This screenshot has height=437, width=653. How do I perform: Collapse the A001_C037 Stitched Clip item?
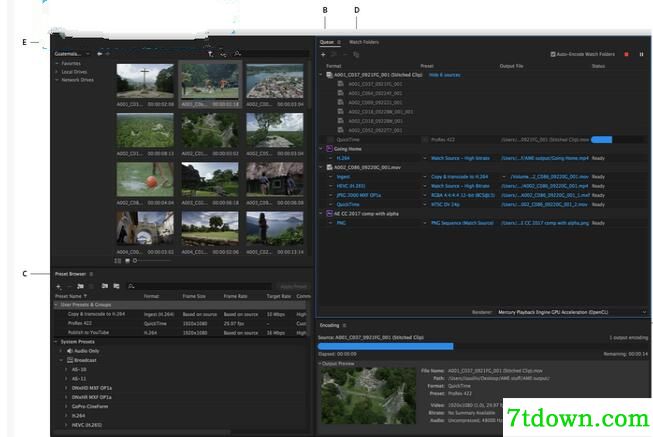[321, 75]
